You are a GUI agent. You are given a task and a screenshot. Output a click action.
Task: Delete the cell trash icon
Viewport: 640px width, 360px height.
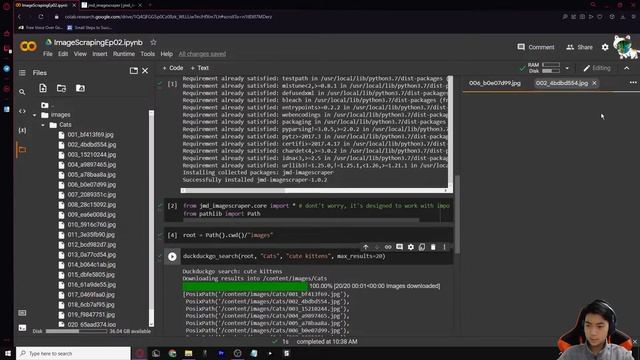tap(433, 247)
